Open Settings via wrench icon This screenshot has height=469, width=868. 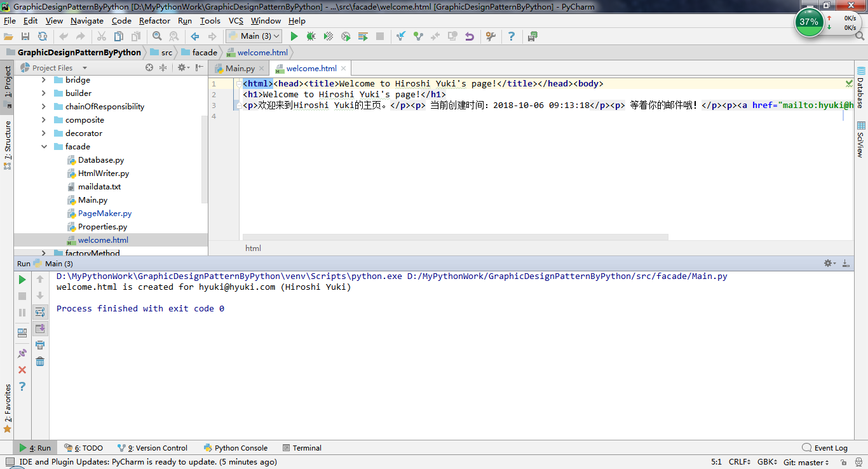point(491,36)
